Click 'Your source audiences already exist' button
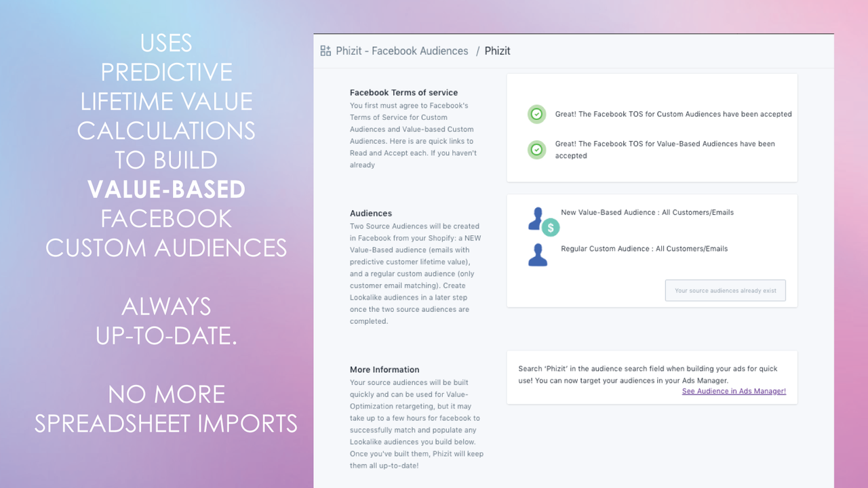The image size is (868, 488). tap(726, 291)
